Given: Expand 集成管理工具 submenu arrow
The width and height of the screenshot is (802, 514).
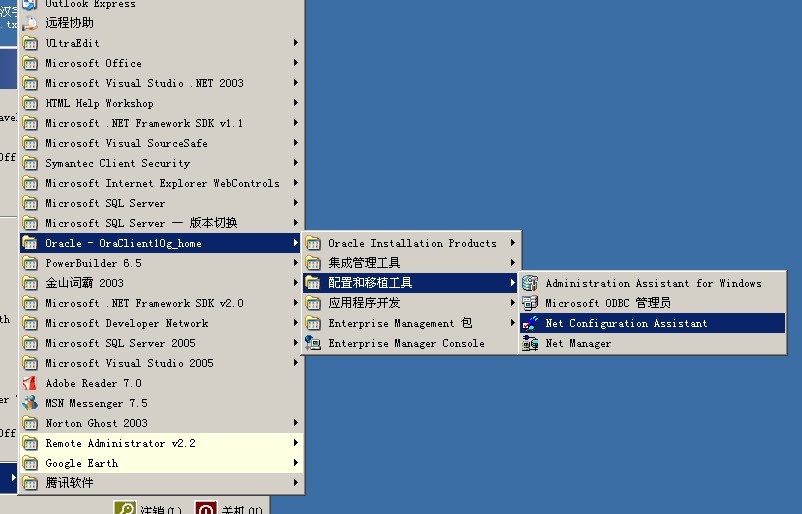Looking at the screenshot, I should coord(513,263).
